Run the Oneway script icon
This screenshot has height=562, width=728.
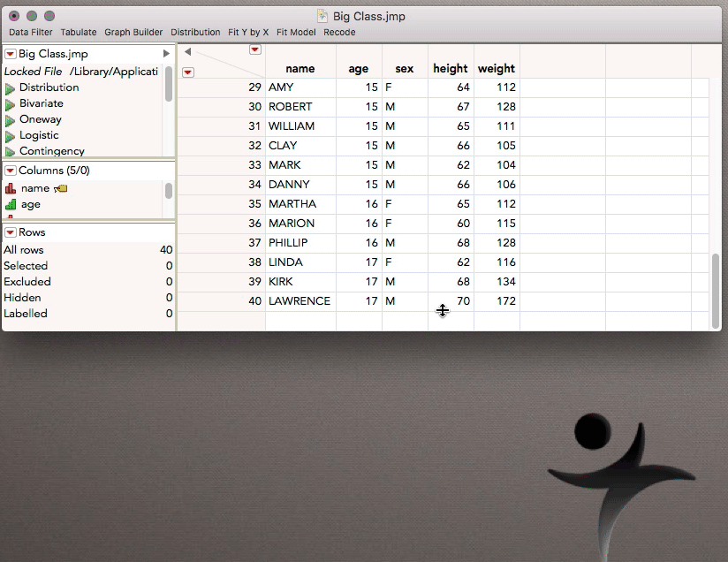(x=12, y=119)
